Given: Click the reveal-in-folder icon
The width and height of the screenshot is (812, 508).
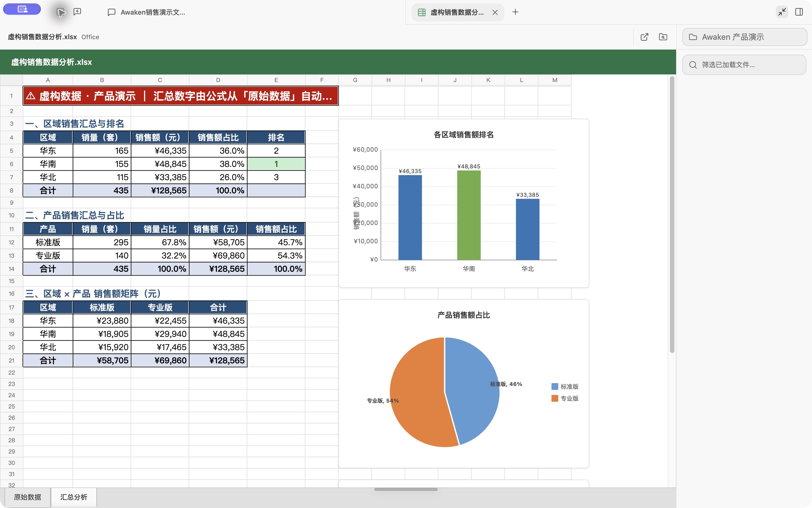Looking at the screenshot, I should pos(663,37).
